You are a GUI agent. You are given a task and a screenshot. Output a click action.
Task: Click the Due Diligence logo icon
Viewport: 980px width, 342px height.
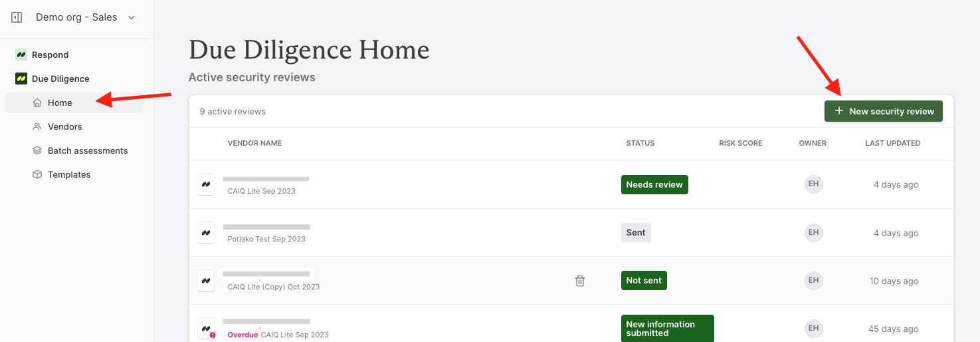point(21,79)
